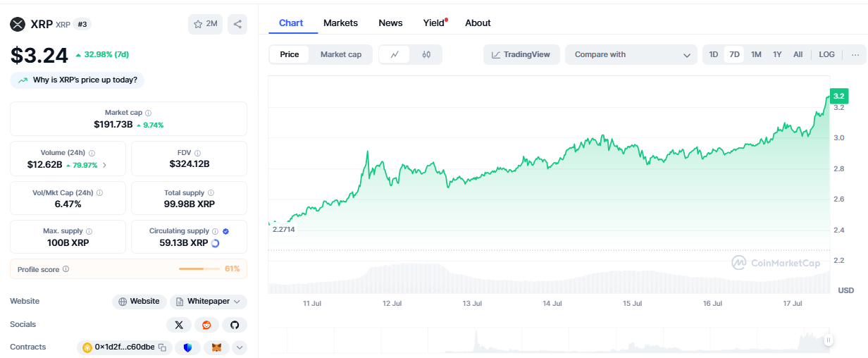Open the Compare with dropdown
Viewport: 868px width, 358px height.
[631, 54]
